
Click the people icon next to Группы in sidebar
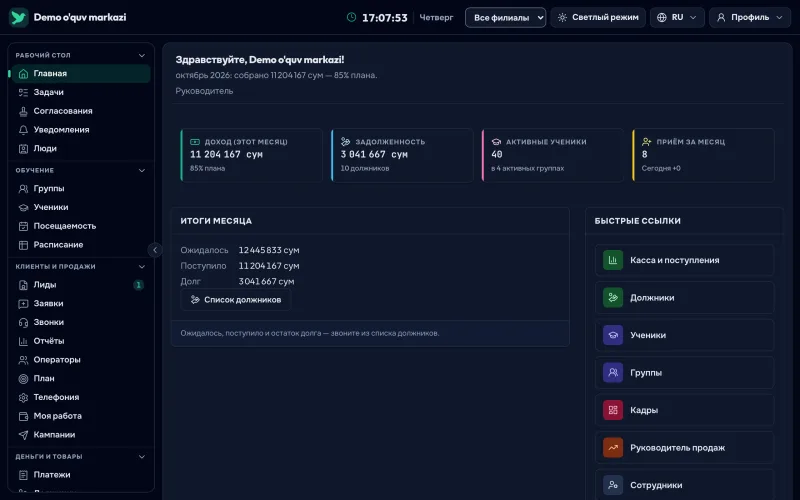pyautogui.click(x=23, y=189)
